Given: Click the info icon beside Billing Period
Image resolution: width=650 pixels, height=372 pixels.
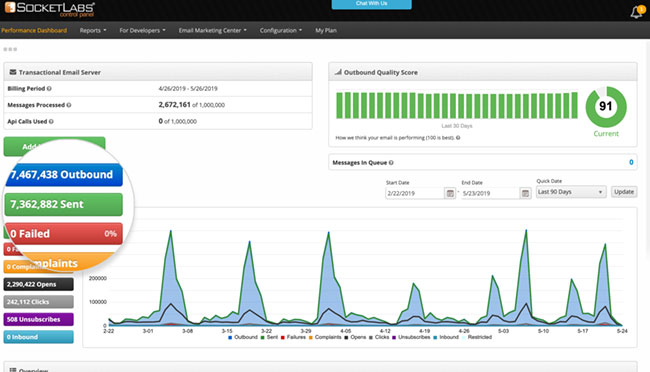Looking at the screenshot, I should point(49,88).
